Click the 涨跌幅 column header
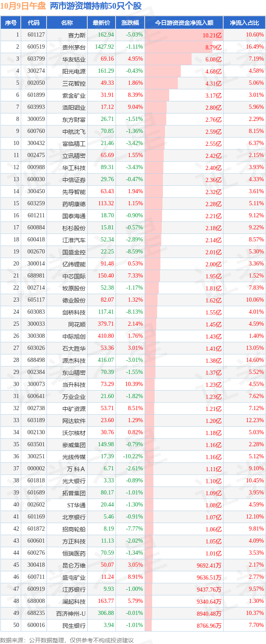The width and height of the screenshot is (266, 644). 130,23
